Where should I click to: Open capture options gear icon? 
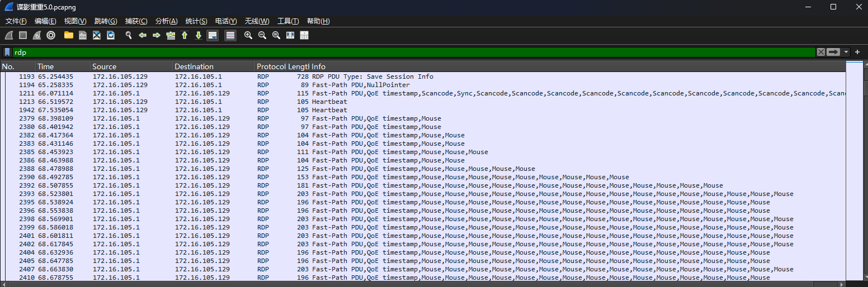coord(51,35)
